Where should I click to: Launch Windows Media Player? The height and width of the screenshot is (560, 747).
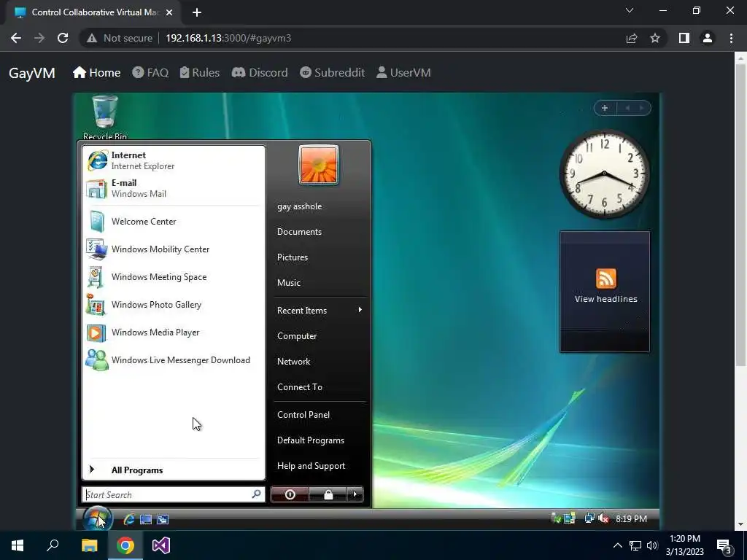(x=174, y=332)
